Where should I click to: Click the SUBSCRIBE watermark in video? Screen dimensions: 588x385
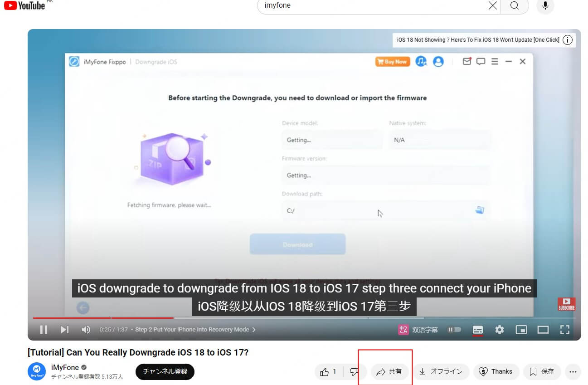pyautogui.click(x=567, y=304)
